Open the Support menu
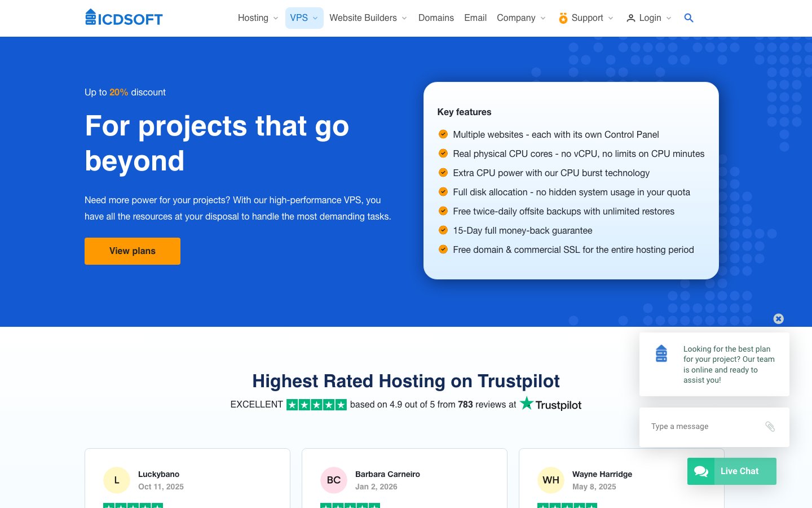 (x=587, y=18)
